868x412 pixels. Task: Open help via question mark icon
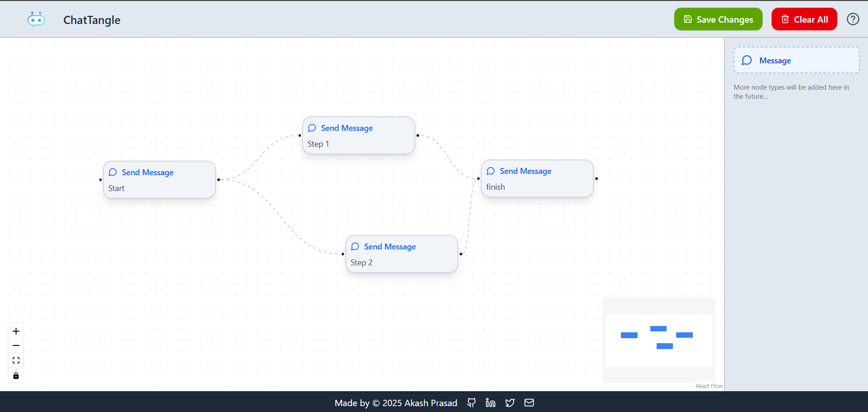[853, 19]
